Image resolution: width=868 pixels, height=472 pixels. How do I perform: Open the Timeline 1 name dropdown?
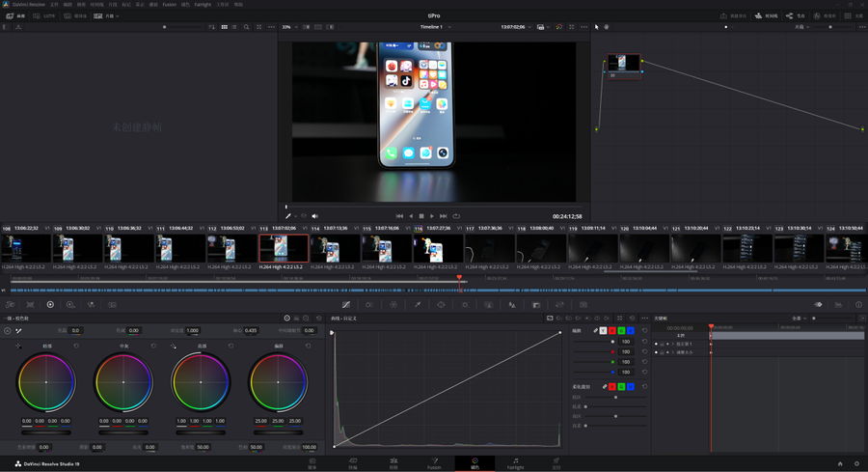[434, 27]
